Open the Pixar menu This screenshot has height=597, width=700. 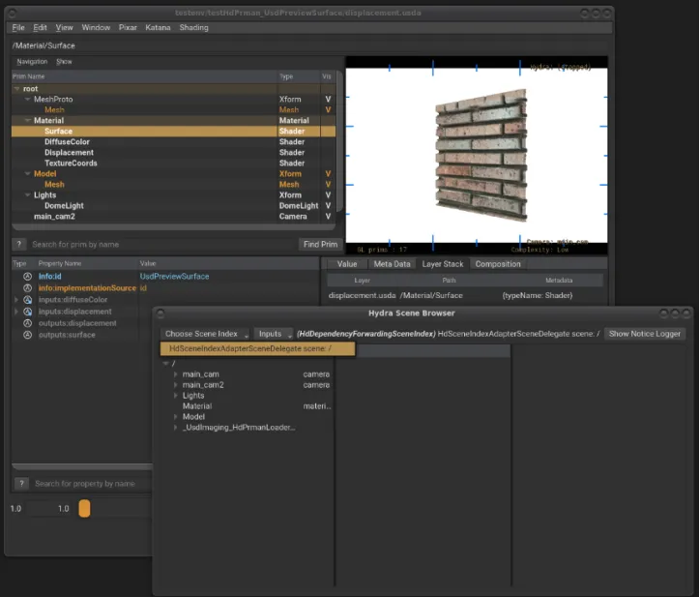tap(128, 28)
